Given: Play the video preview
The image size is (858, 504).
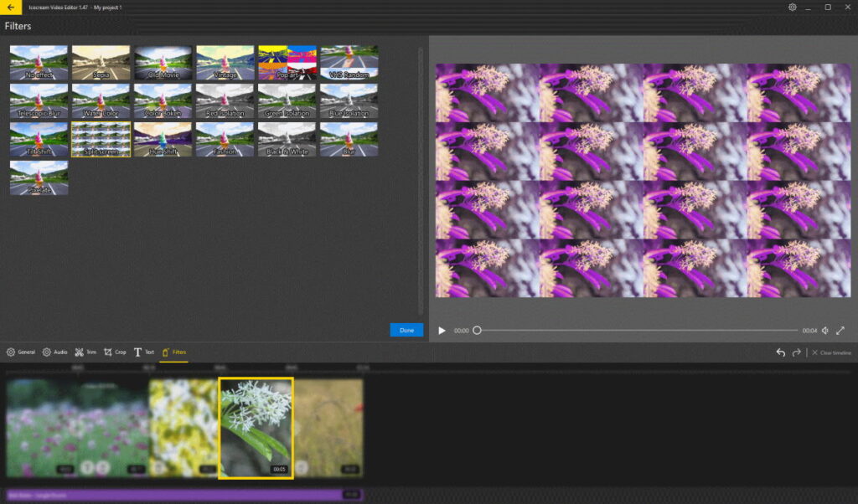Looking at the screenshot, I should (442, 330).
